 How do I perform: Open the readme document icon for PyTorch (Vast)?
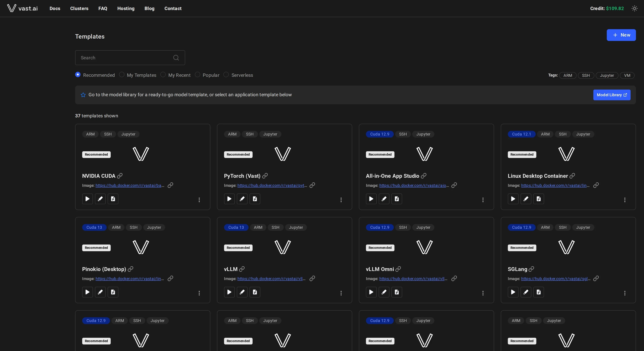(255, 199)
